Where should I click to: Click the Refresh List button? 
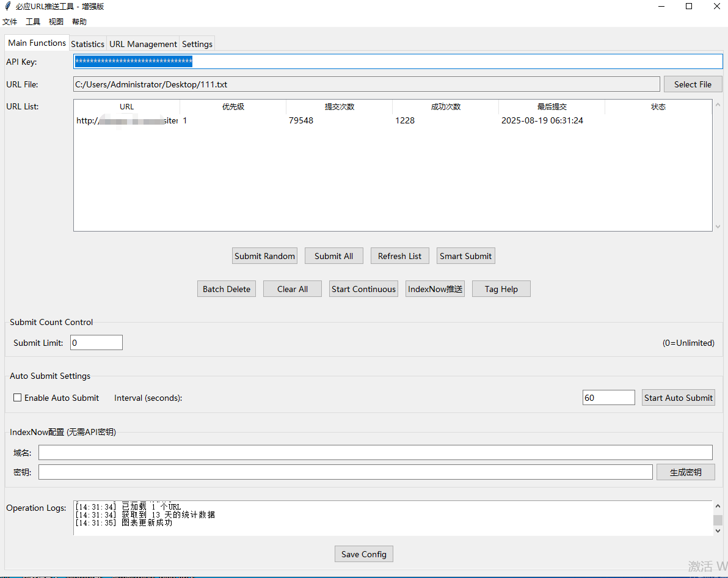click(x=400, y=256)
